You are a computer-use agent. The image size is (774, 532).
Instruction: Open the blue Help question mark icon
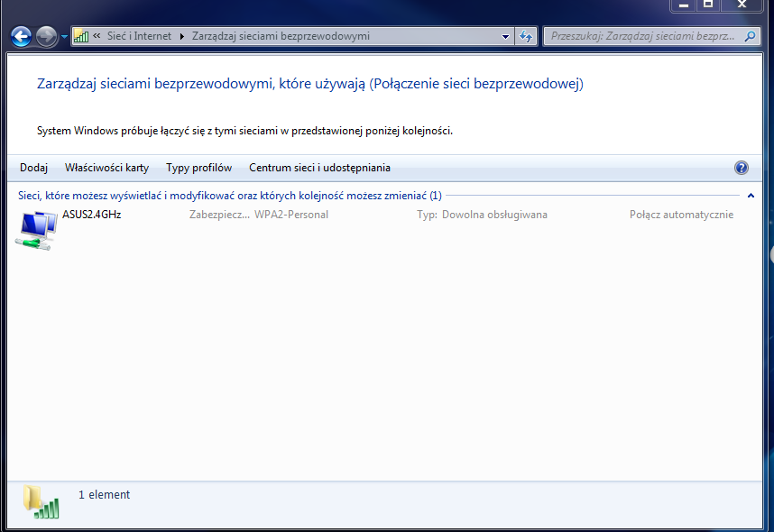[742, 168]
